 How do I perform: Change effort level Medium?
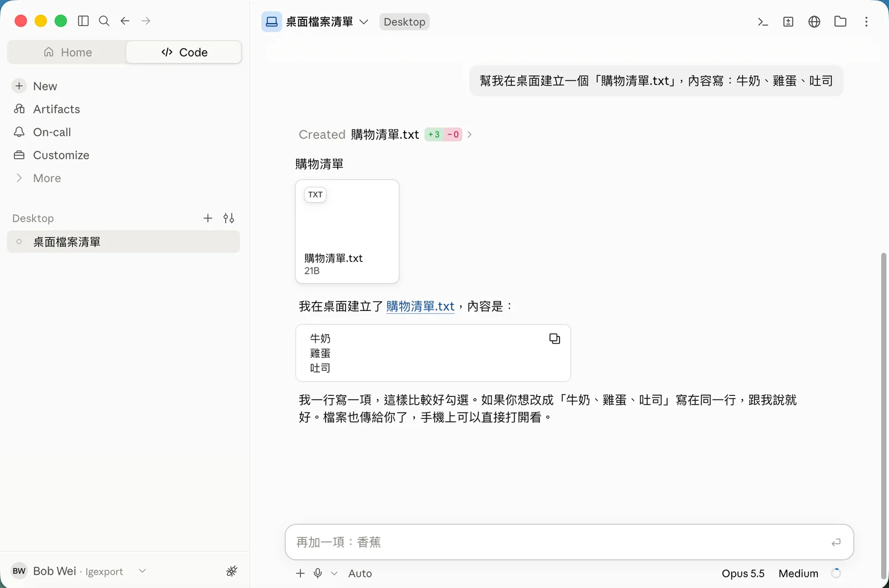coord(798,574)
